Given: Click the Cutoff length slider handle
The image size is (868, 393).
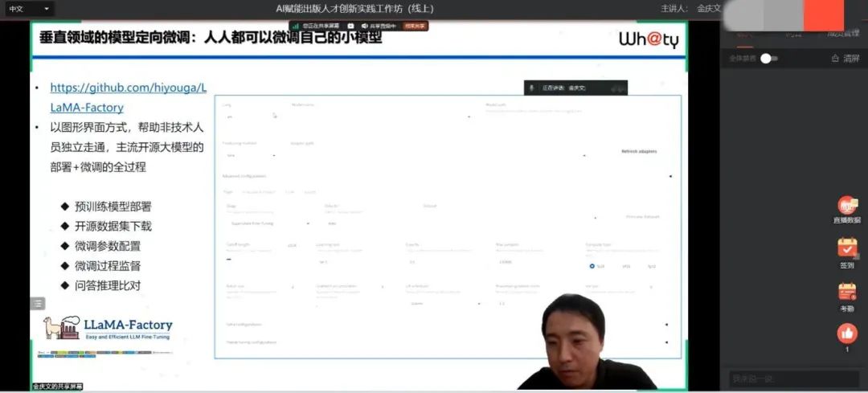Looking at the screenshot, I should [228, 259].
